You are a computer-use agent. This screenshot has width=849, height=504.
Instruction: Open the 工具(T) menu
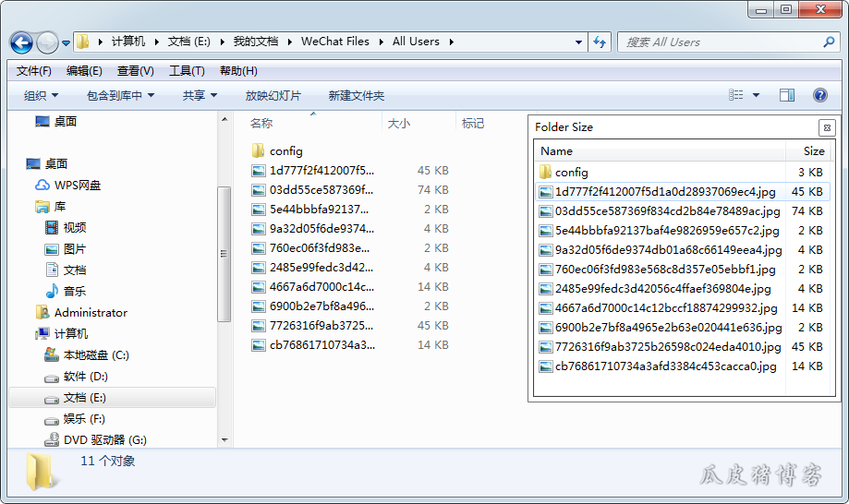[187, 71]
